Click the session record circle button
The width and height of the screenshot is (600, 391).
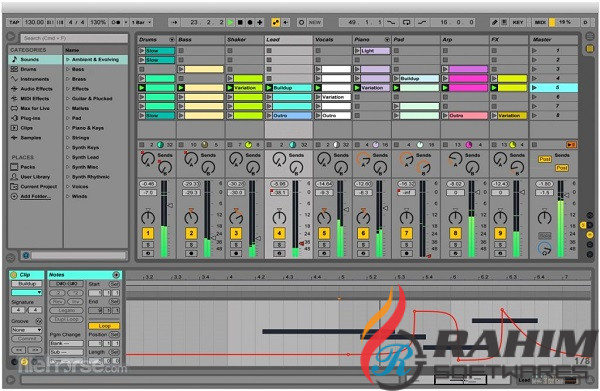[x=302, y=23]
